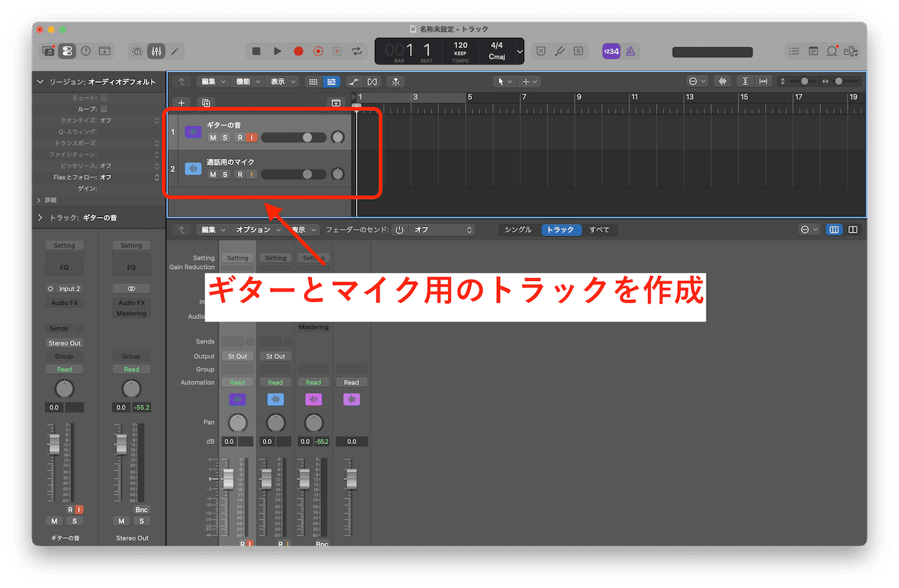Switch to the Live Loops grid view
Image resolution: width=899 pixels, height=588 pixels.
313,81
